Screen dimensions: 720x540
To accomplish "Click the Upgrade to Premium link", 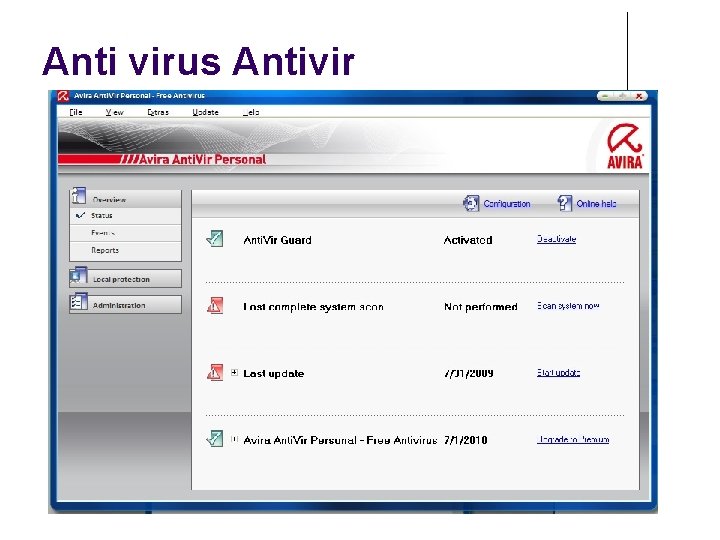I will 573,439.
